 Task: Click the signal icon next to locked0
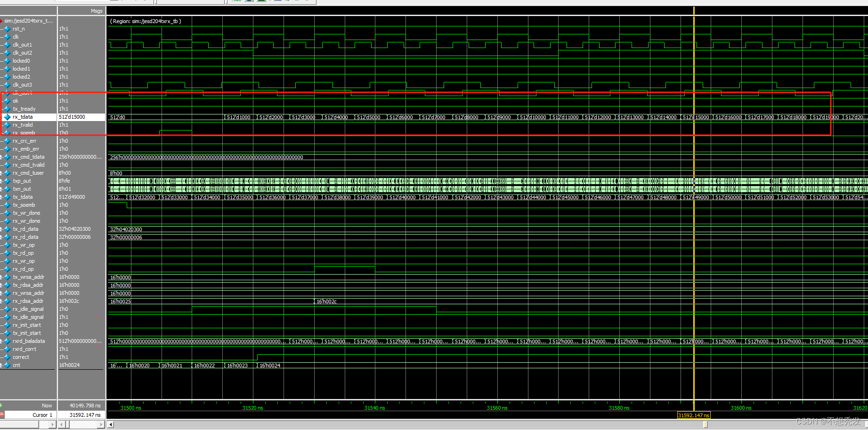(8, 61)
